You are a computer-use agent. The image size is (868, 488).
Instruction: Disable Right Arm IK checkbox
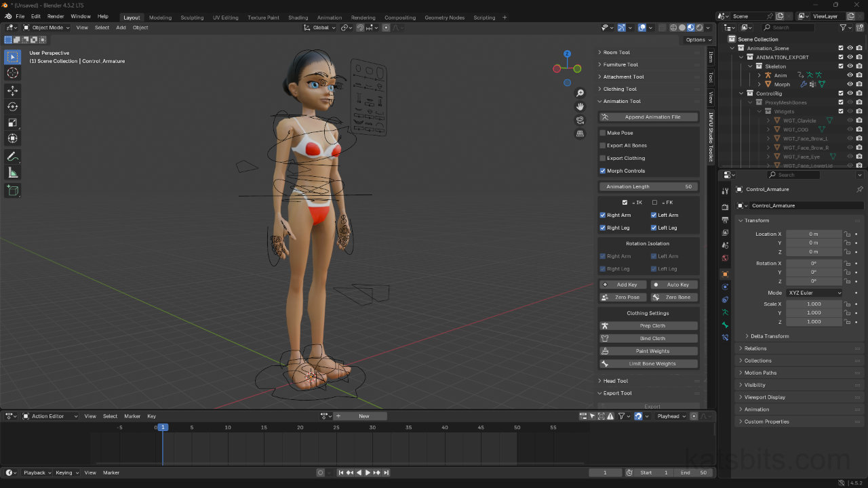click(603, 216)
